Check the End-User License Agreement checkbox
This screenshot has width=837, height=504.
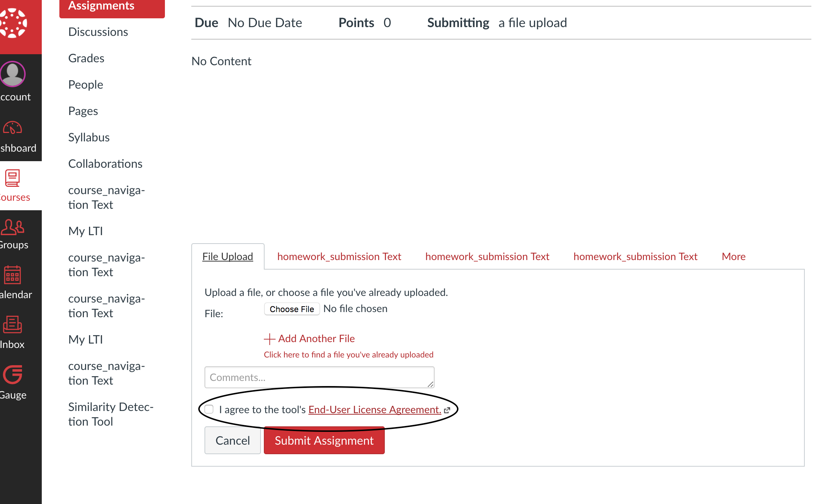pyautogui.click(x=209, y=409)
